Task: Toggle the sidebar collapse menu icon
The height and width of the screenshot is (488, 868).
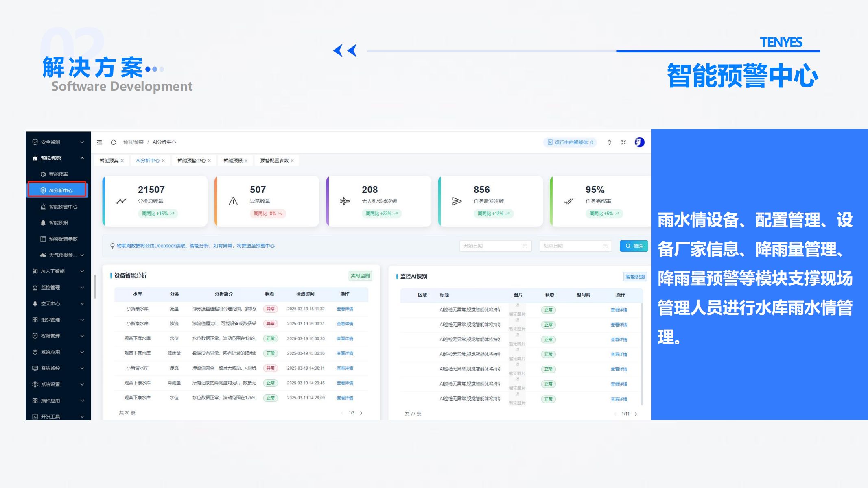Action: click(x=99, y=142)
